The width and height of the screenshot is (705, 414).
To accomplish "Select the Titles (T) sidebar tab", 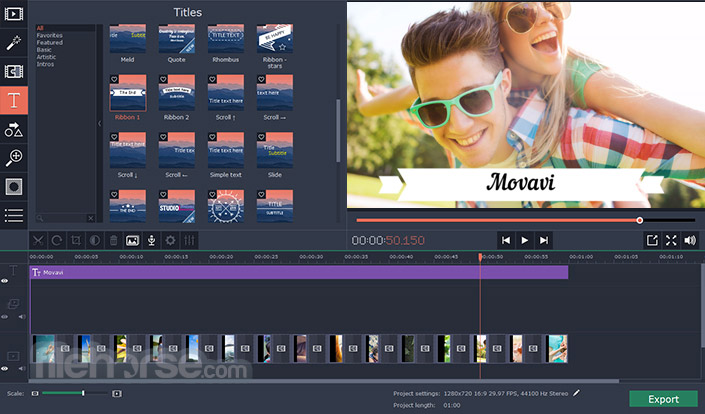I will click(13, 100).
